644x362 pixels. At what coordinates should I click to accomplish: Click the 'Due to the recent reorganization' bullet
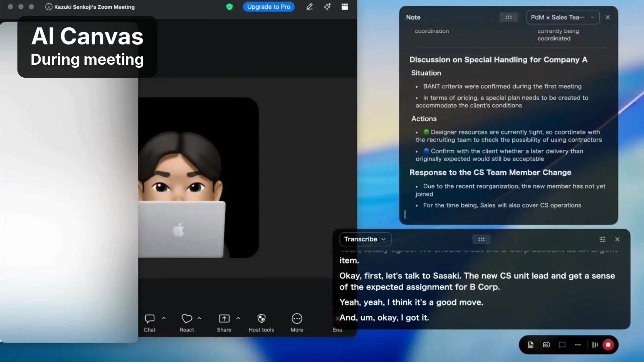coord(510,190)
